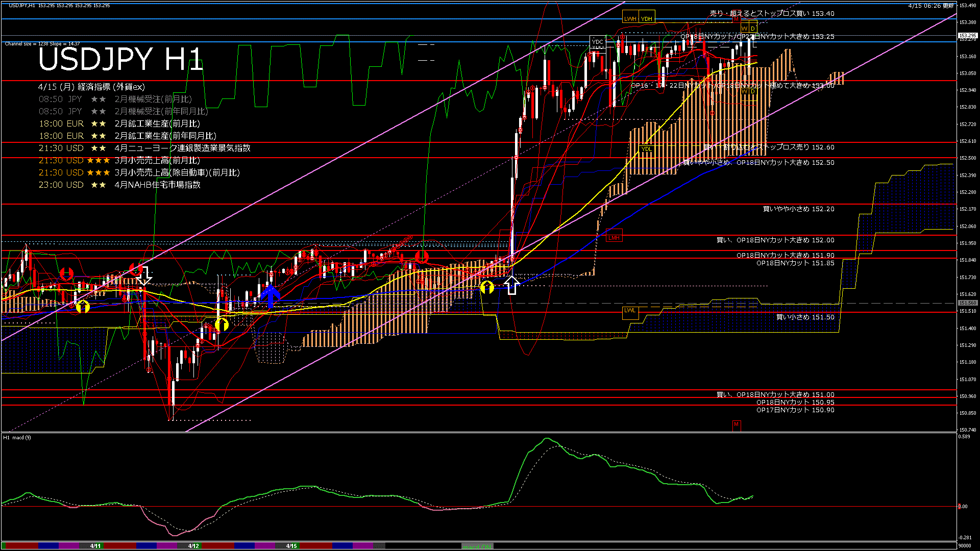Click the yellow circle arrow near 151.40
This screenshot has height=551, width=980.
[222, 324]
